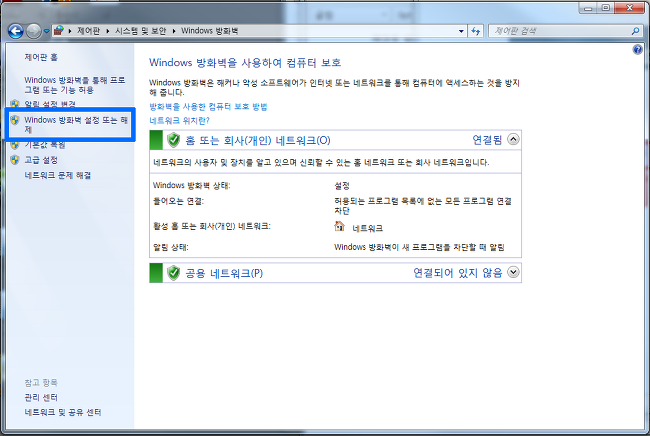Click the 설정 value for firewall state
Image resolution: width=650 pixels, height=436 pixels.
342,186
